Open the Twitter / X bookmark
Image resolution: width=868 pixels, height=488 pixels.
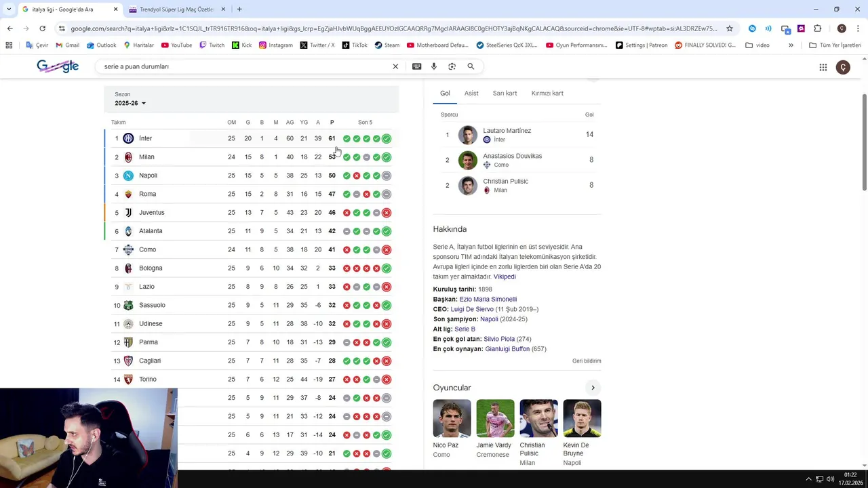[317, 45]
